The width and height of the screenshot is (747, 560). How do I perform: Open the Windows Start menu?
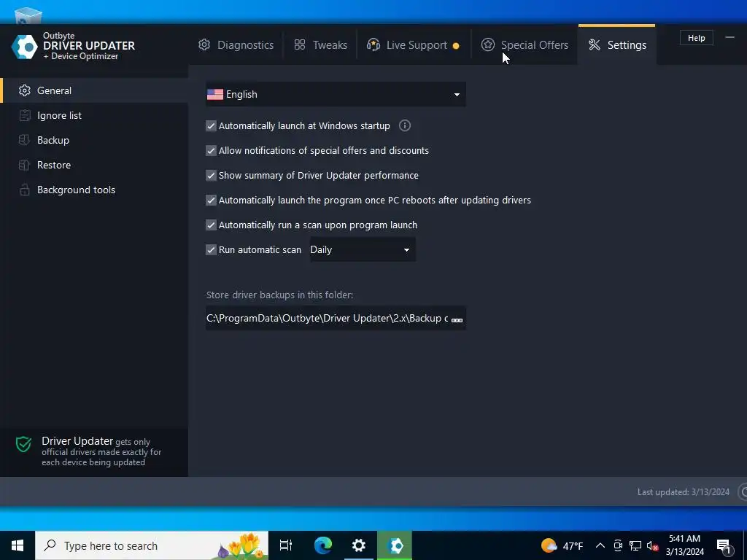18,545
